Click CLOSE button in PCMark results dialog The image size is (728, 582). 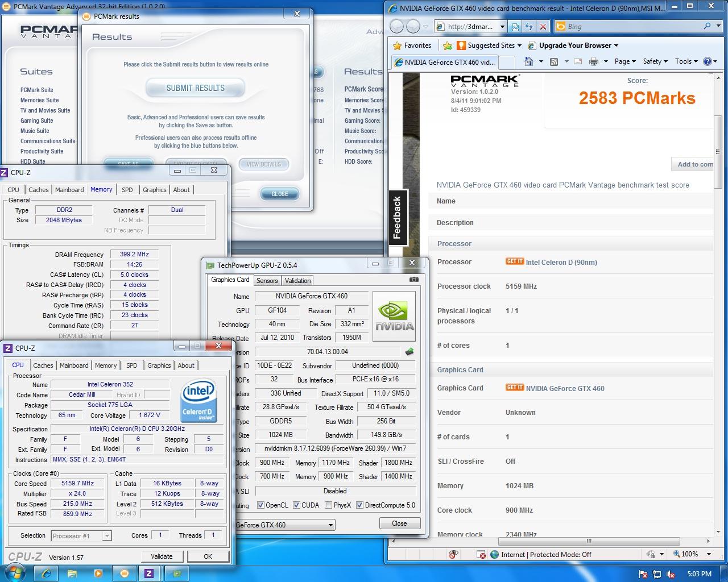279,194
